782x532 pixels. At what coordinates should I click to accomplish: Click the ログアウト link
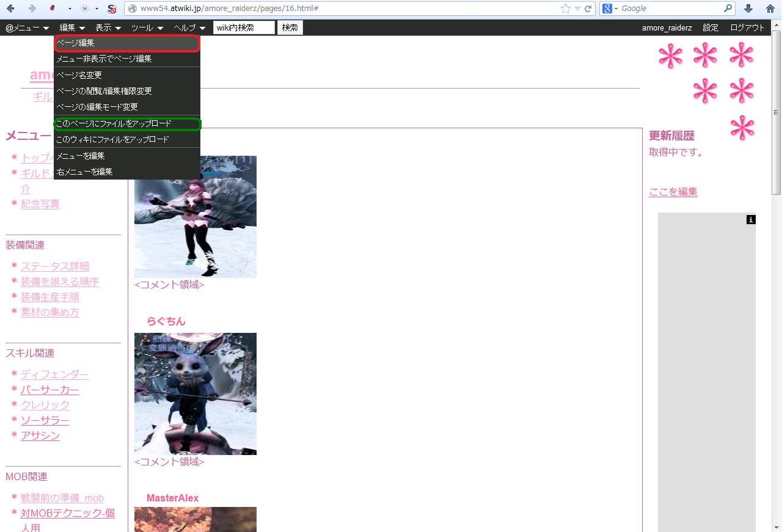(x=747, y=28)
